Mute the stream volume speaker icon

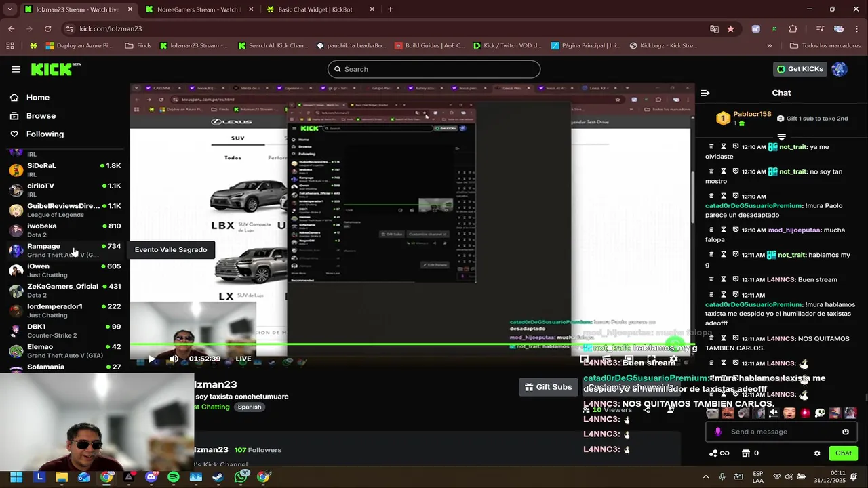click(x=174, y=359)
